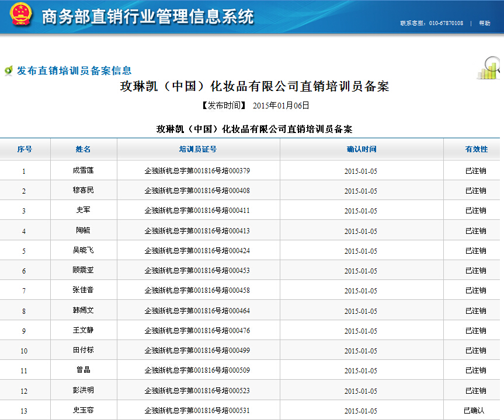
Task: Click the 已注销 status in 成雪莲's row
Action: click(476, 171)
